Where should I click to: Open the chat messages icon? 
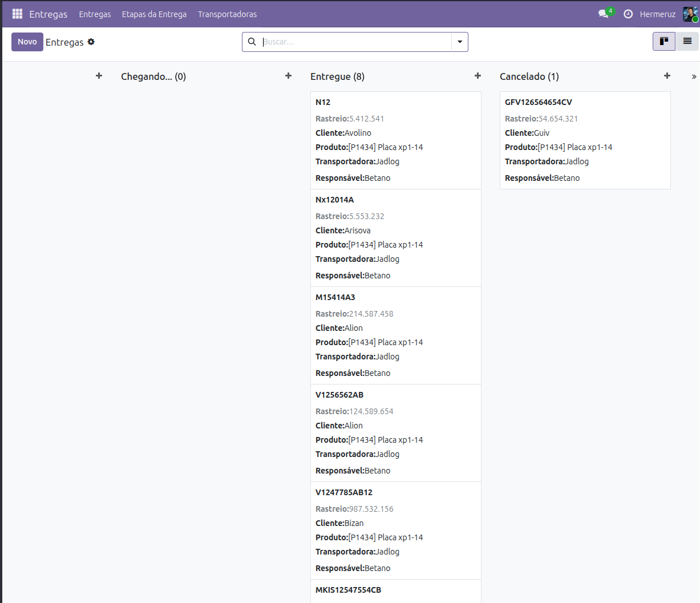[604, 14]
